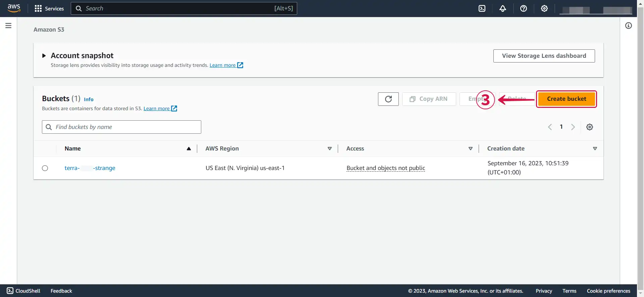Open the notifications bell
The image size is (644, 297).
click(503, 8)
